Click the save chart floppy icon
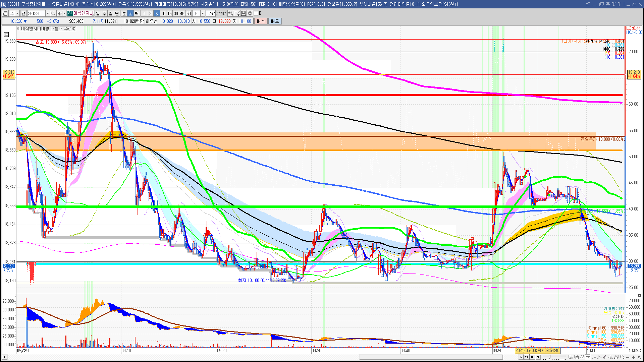 (x=244, y=13)
